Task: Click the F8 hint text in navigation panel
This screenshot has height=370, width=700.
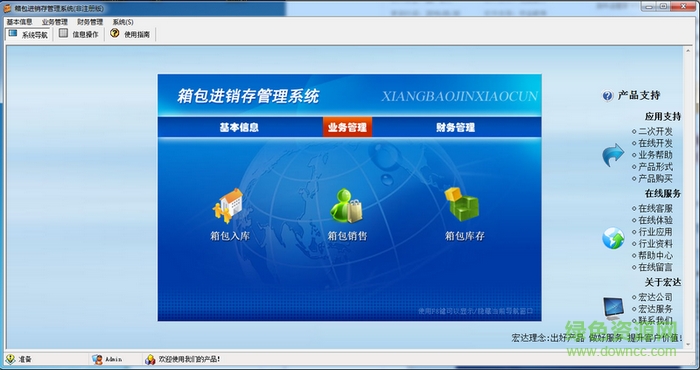Action: point(475,311)
